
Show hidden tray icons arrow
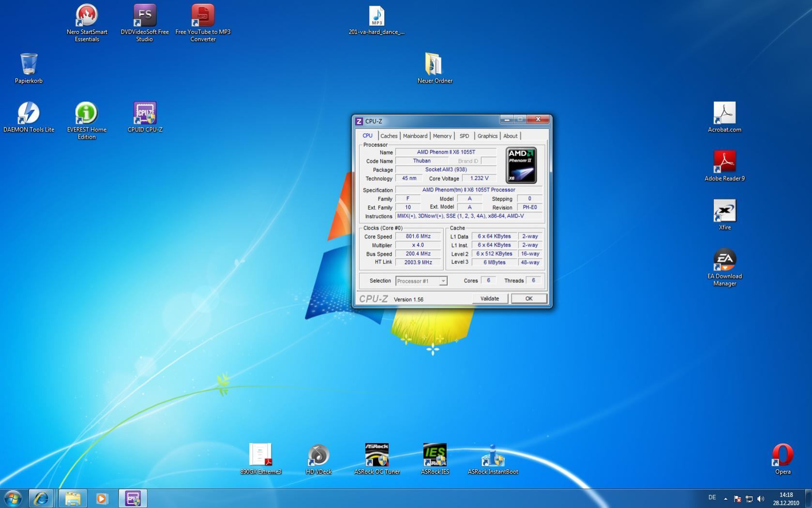pos(725,498)
